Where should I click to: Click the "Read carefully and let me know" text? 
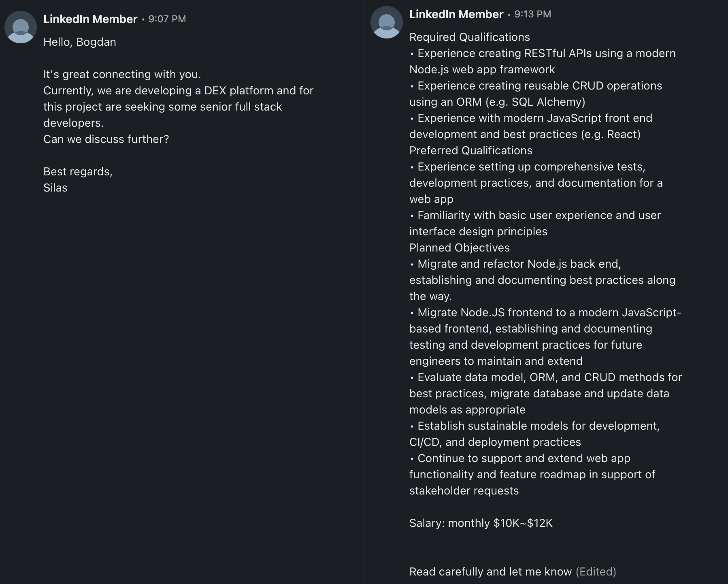point(490,571)
